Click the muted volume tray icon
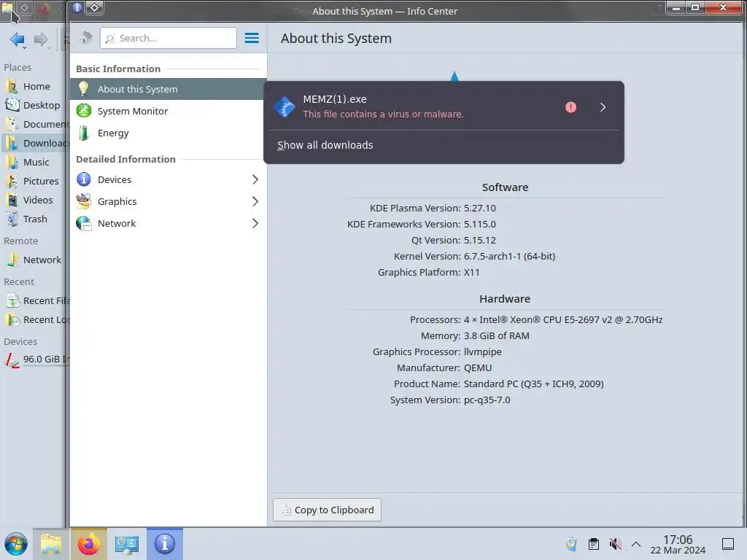This screenshot has height=560, width=747. coord(615,544)
